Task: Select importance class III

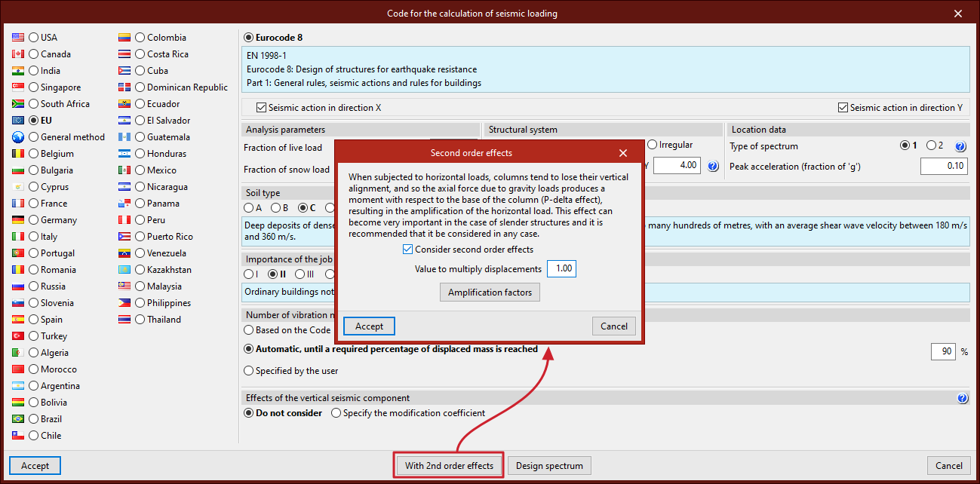Action: coord(300,274)
